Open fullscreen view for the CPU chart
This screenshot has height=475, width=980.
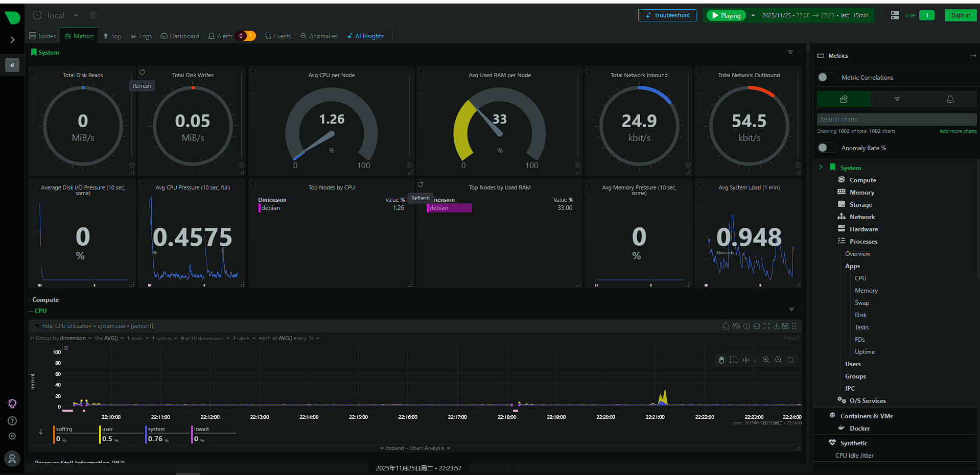pos(766,326)
